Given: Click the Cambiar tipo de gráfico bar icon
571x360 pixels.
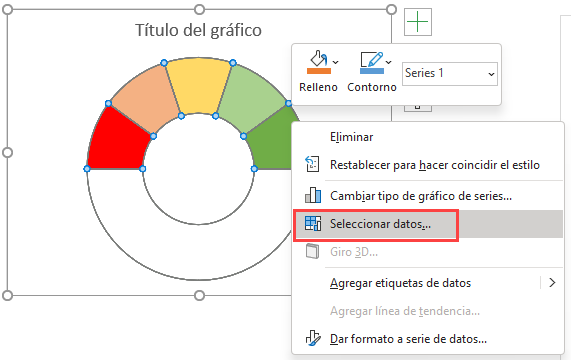Looking at the screenshot, I should pos(313,195).
